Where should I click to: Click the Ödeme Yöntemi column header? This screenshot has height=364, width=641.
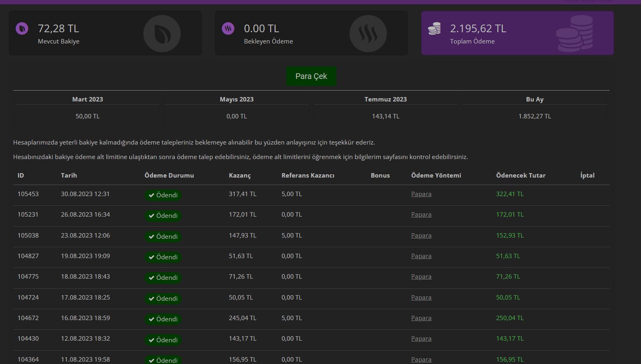[436, 176]
